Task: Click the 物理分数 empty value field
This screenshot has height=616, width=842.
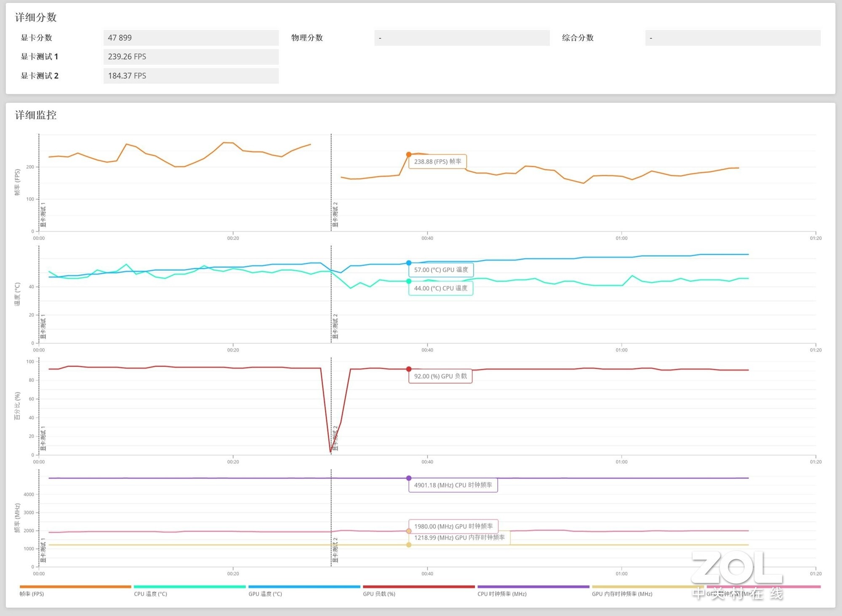Action: [x=461, y=38]
